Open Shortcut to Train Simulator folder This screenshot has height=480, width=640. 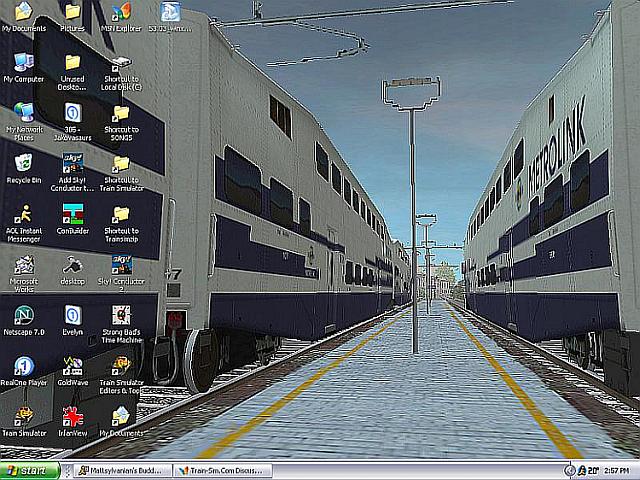point(121,172)
